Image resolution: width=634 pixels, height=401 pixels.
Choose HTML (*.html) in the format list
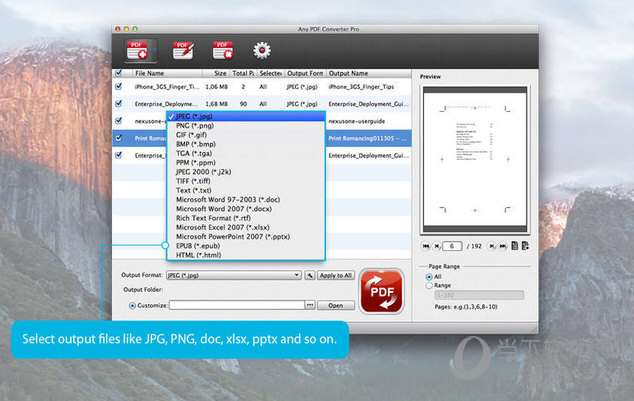(246, 255)
